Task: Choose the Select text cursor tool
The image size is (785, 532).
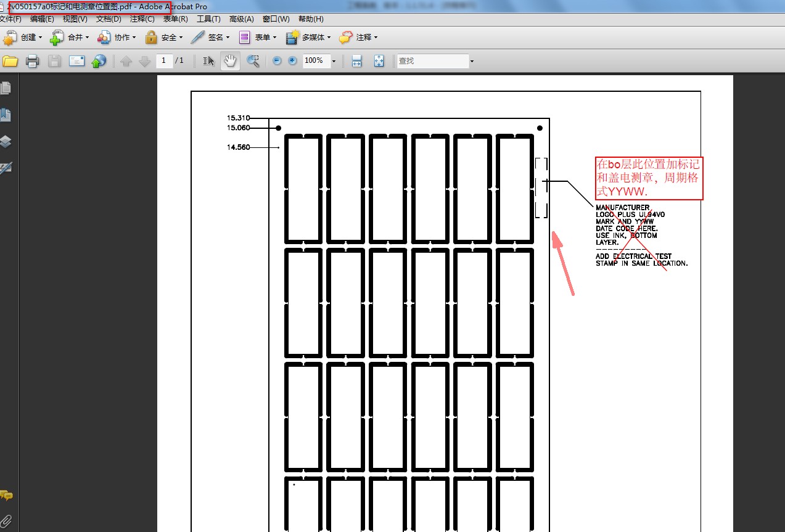Action: coord(208,61)
